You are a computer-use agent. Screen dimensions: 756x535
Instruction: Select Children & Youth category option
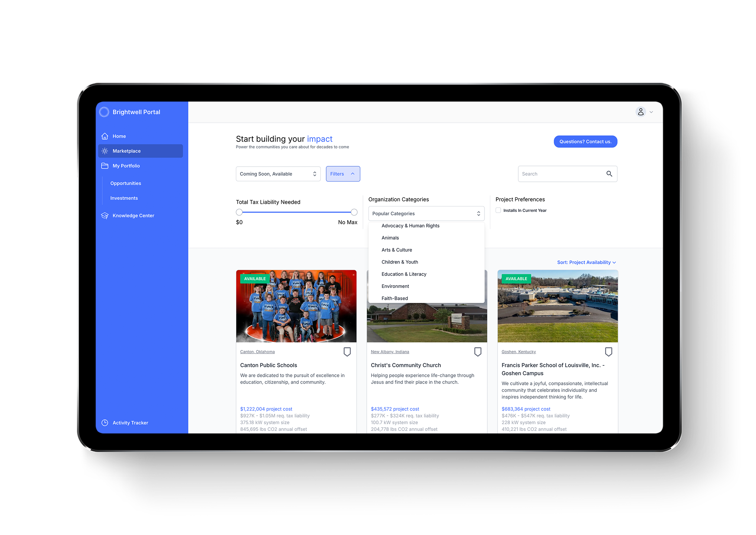(400, 262)
